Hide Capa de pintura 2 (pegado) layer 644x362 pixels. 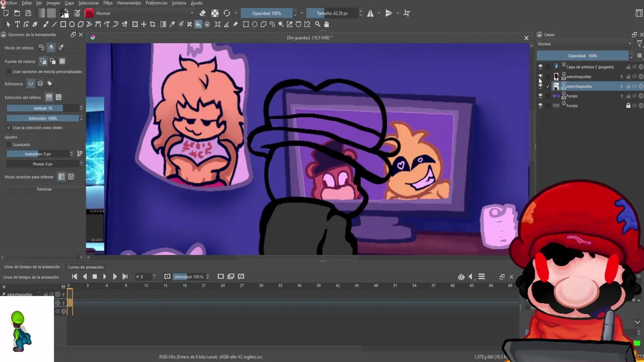(540, 66)
